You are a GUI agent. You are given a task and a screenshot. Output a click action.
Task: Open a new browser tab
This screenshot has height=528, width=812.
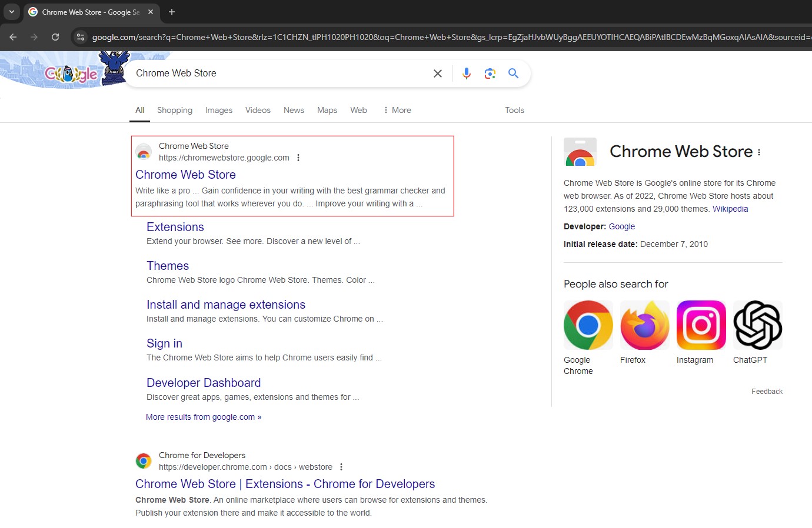[172, 12]
